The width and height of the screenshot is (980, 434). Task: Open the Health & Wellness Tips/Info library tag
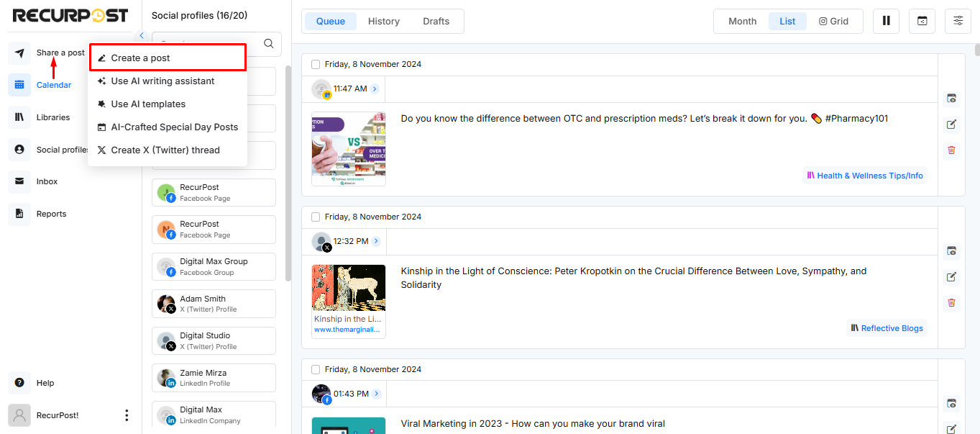coord(865,176)
